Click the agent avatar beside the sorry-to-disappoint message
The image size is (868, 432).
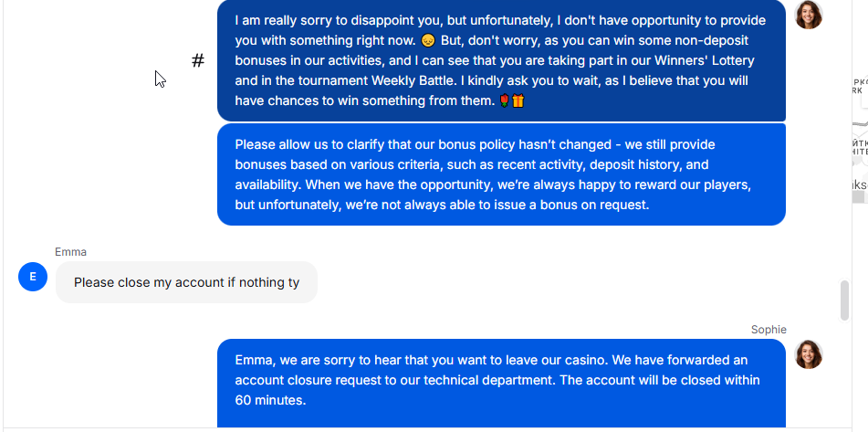tap(809, 15)
